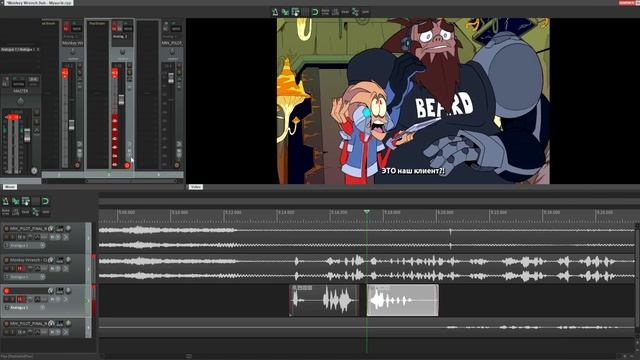
Task: Mute the Monkey Wrench track
Action: click(7, 269)
